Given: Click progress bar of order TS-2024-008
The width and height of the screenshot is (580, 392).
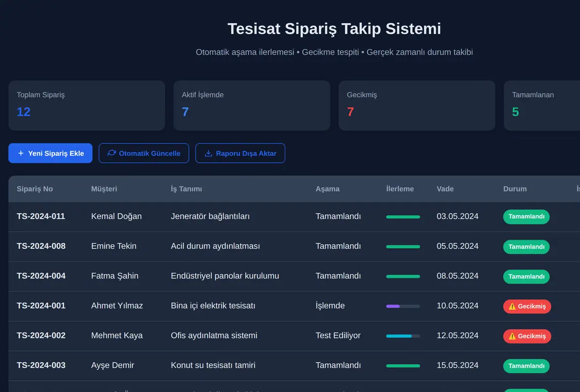Looking at the screenshot, I should pos(403,247).
